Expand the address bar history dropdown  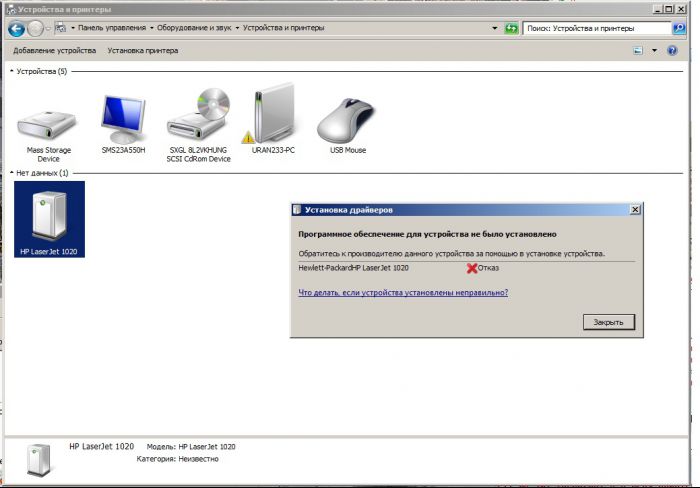495,29
